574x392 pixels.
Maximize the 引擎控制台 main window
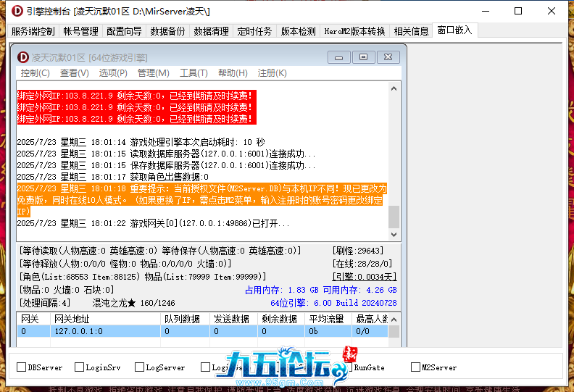pos(518,11)
